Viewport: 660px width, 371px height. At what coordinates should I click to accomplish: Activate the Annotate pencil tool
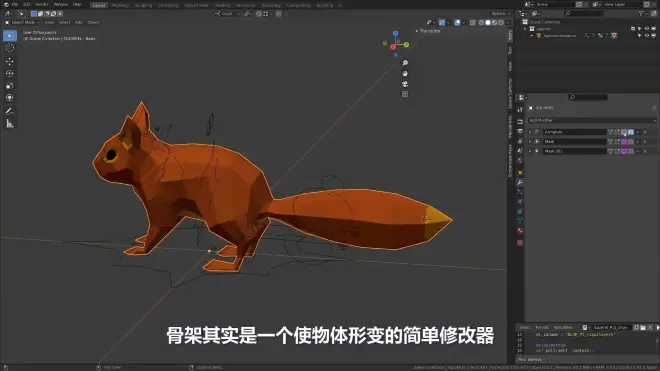click(10, 112)
